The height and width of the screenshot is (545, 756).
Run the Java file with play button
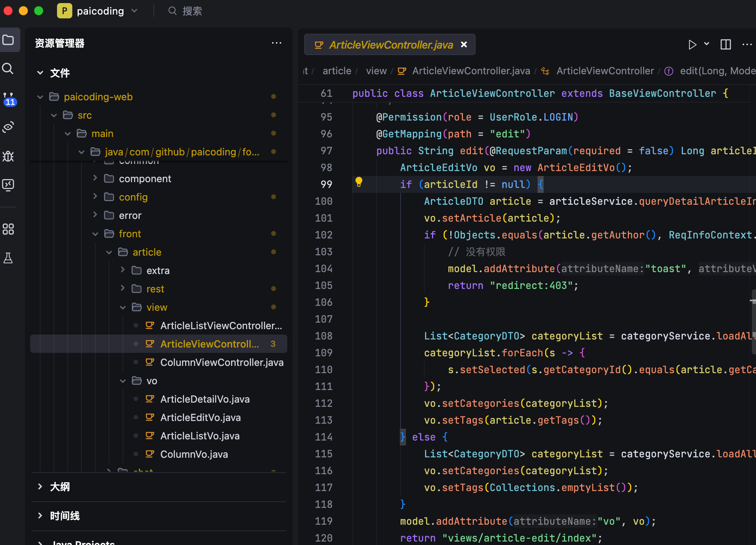click(x=692, y=44)
